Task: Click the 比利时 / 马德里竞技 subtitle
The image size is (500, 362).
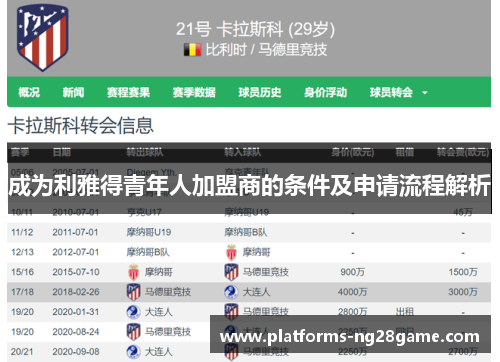Action: point(266,50)
